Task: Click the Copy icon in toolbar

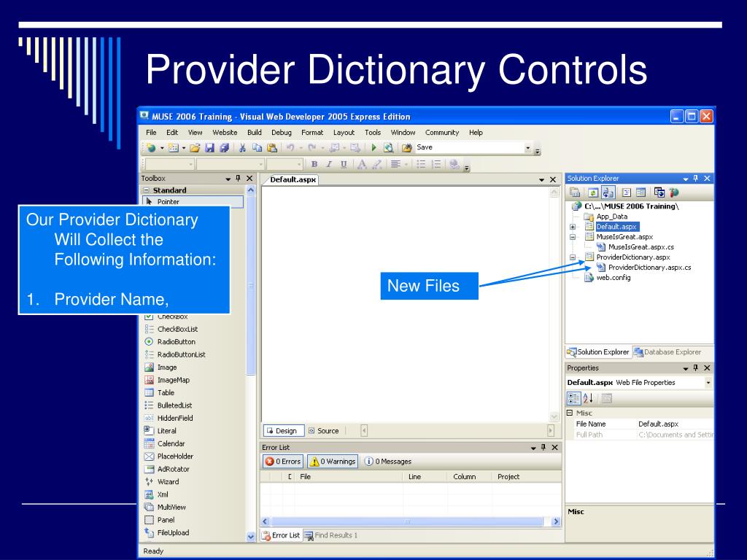Action: coord(258,148)
